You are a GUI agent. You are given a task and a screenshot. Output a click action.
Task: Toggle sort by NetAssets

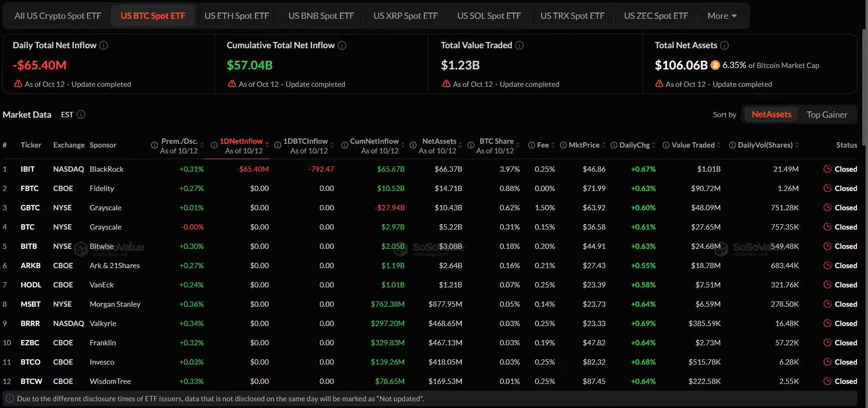coord(771,114)
